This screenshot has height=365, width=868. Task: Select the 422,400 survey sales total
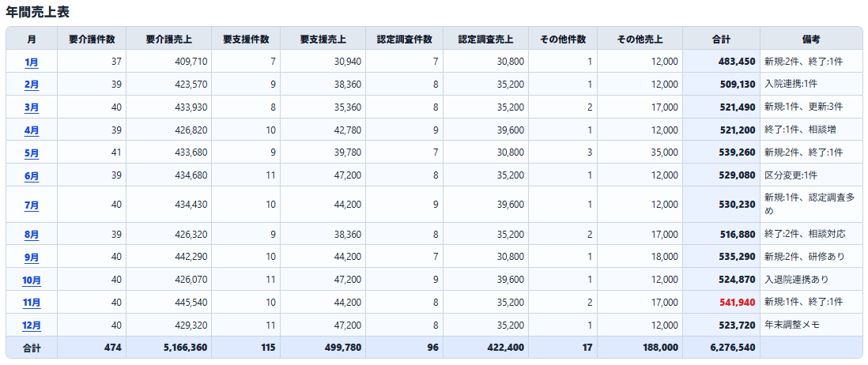[x=486, y=348]
